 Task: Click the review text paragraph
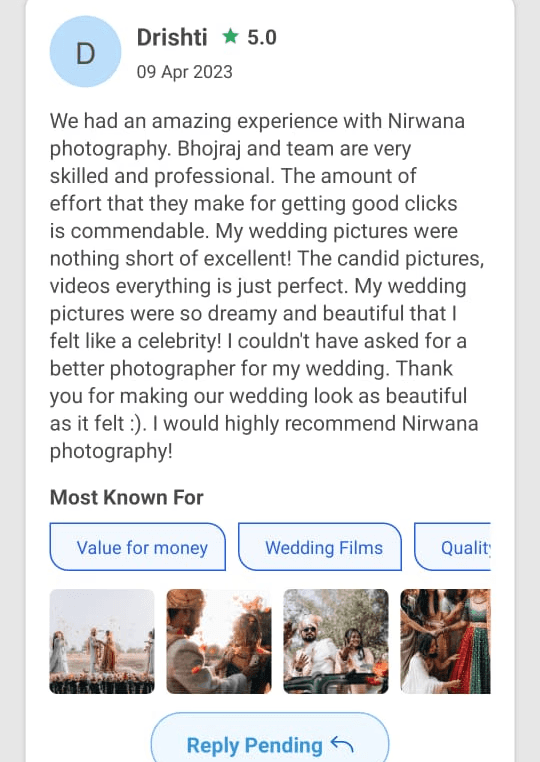coord(267,286)
